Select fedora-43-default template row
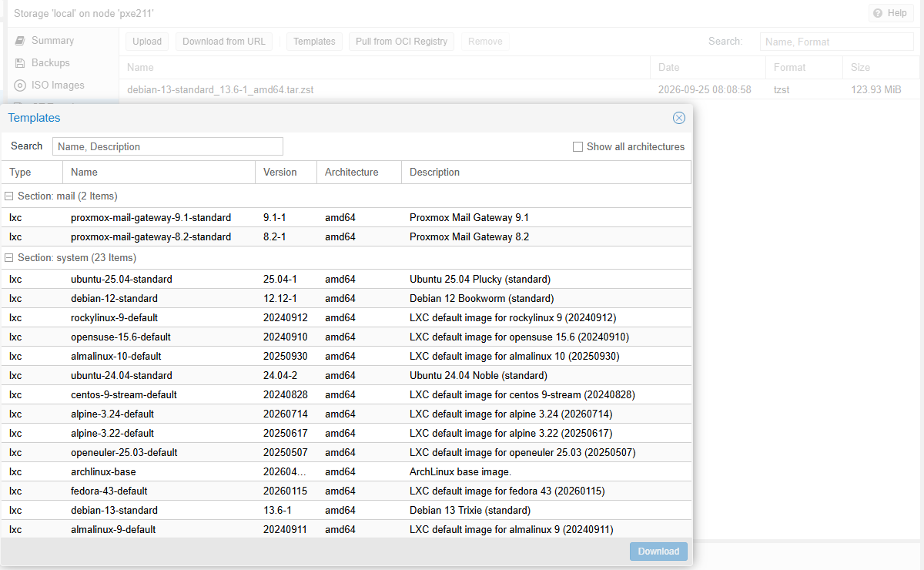924x570 pixels. tap(346, 491)
